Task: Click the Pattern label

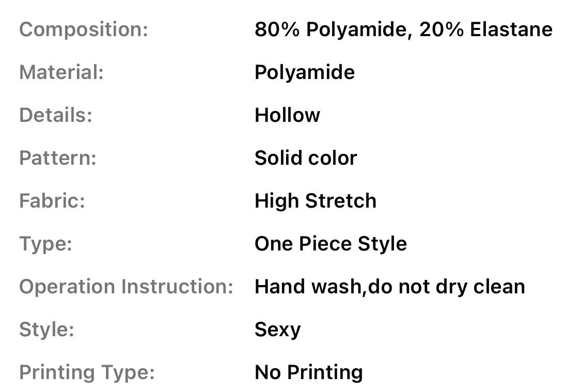Action: click(x=58, y=158)
